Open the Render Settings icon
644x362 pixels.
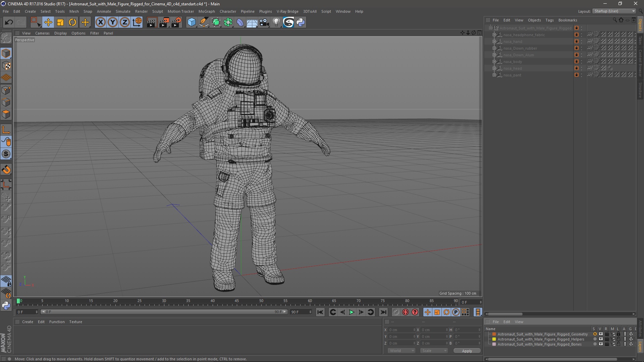176,22
